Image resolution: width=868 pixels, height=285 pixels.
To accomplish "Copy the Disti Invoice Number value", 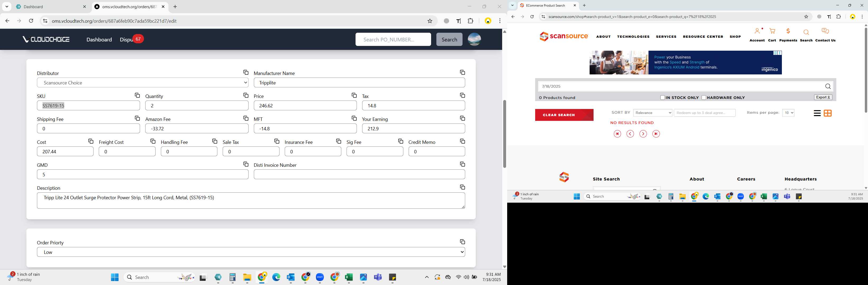I will [462, 164].
